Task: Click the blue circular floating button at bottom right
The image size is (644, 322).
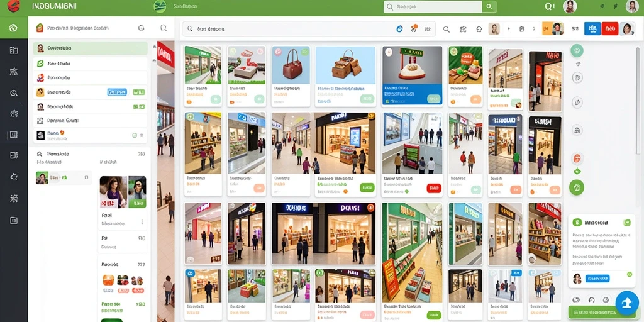Action: pos(627,303)
